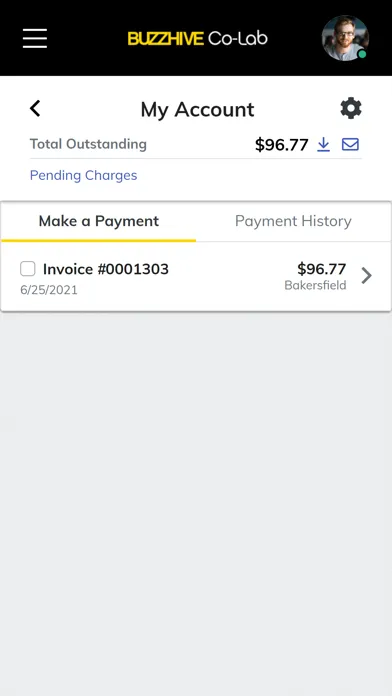The image size is (392, 696).
Task: Click the My Account heading
Action: click(x=198, y=109)
